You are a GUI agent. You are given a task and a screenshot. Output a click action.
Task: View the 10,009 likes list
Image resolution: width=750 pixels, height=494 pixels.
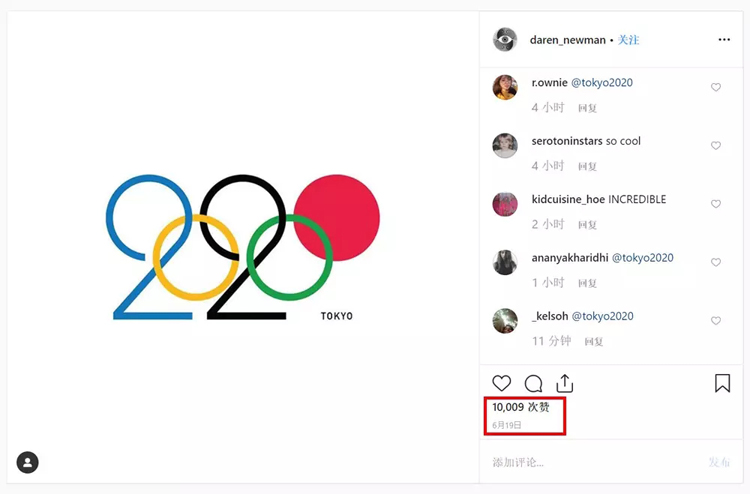[521, 407]
